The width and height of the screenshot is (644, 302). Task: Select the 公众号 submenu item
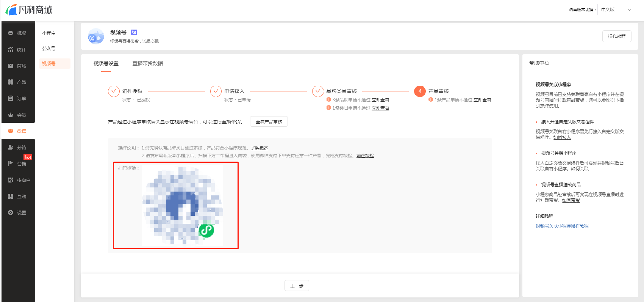(48, 49)
